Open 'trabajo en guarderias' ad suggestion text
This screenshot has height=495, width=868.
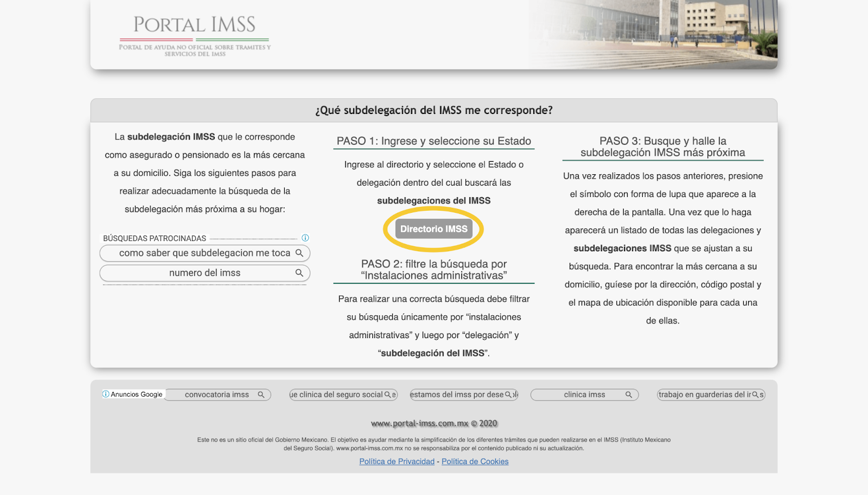tap(704, 395)
